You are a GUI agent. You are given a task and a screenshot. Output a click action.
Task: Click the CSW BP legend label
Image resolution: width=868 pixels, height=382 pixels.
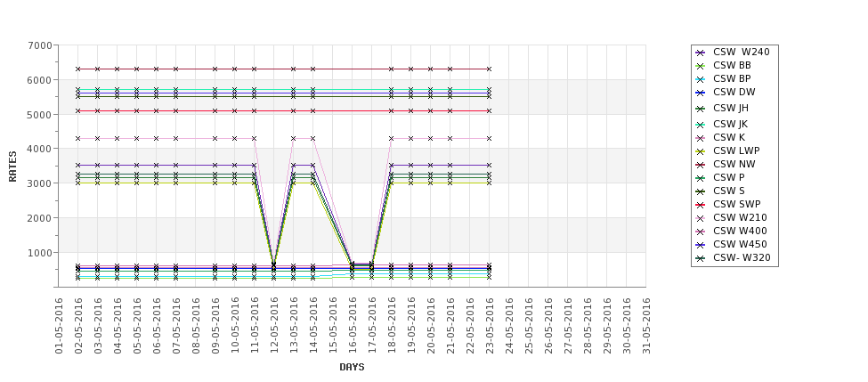point(732,78)
